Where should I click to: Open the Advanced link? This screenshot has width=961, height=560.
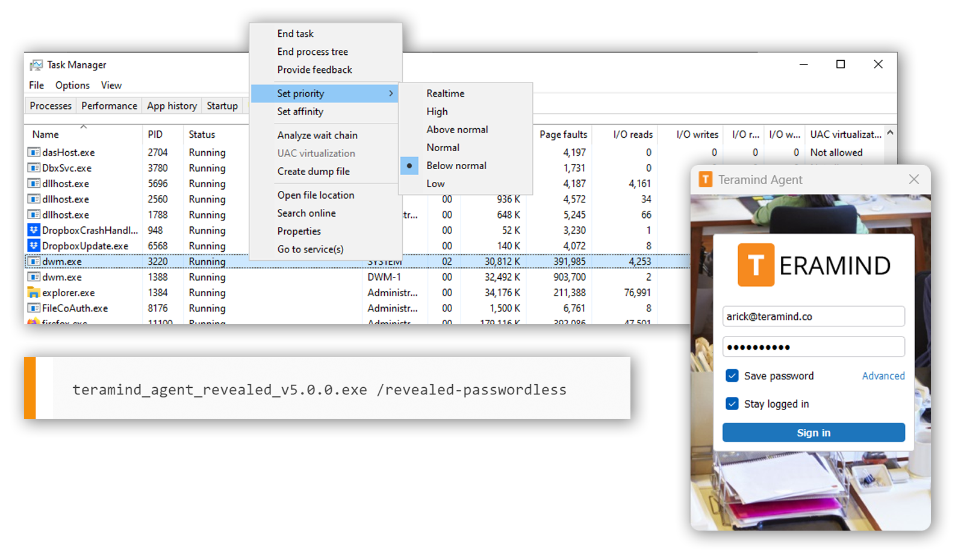tap(883, 376)
